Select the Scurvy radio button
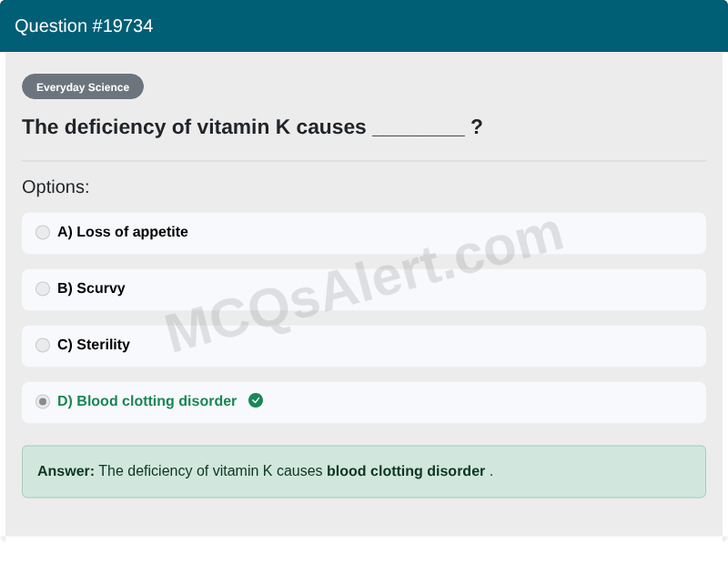The width and height of the screenshot is (728, 564). [x=43, y=288]
